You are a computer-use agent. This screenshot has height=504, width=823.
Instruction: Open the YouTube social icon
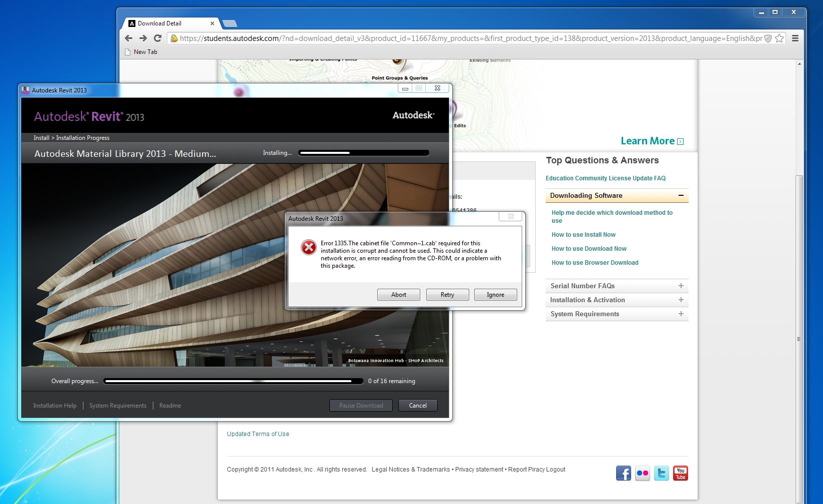point(680,473)
